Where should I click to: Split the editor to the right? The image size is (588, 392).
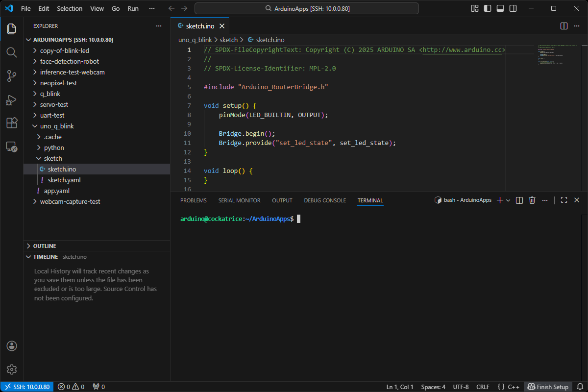[x=563, y=26]
